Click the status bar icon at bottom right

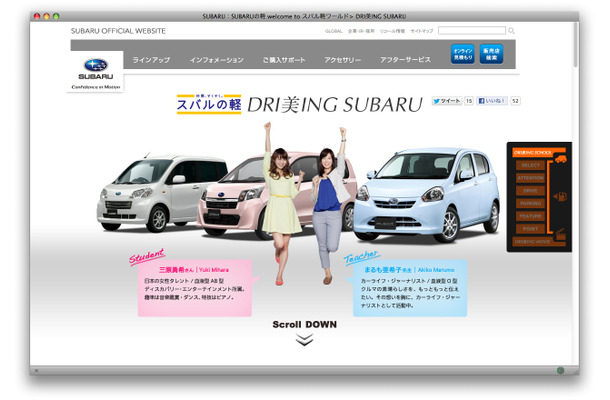[560, 370]
